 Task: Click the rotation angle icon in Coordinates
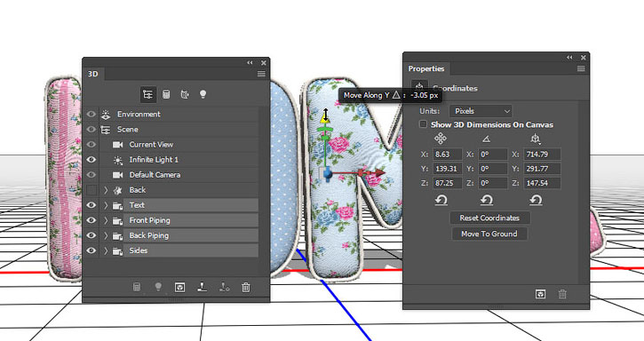coord(486,139)
